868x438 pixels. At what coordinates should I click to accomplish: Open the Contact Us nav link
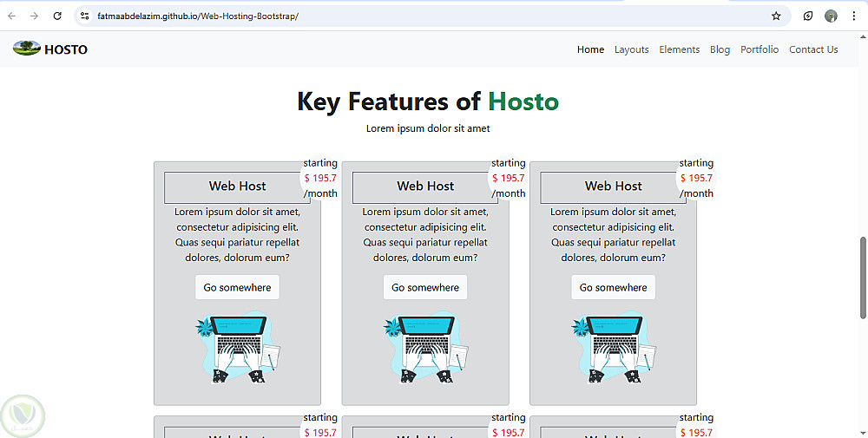[x=813, y=49]
